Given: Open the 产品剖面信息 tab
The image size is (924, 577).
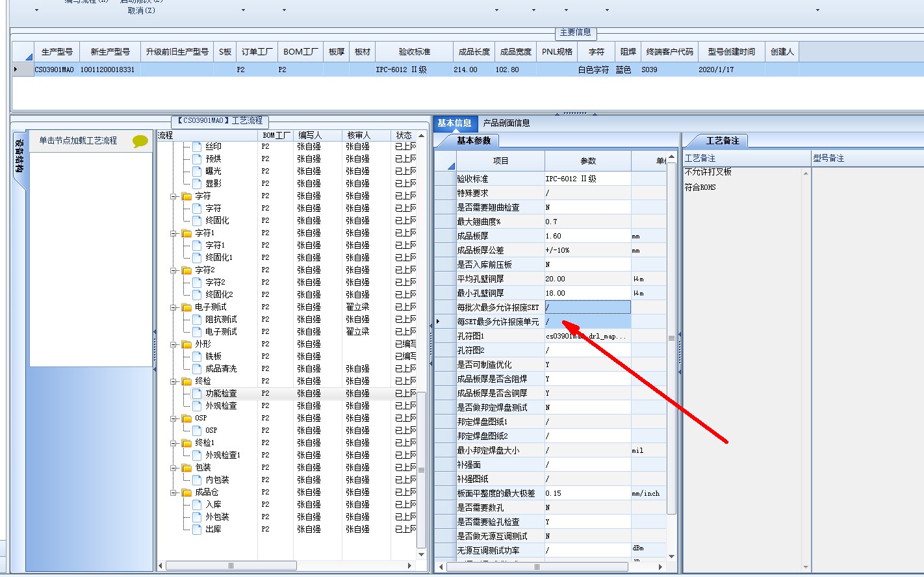Looking at the screenshot, I should click(x=506, y=123).
